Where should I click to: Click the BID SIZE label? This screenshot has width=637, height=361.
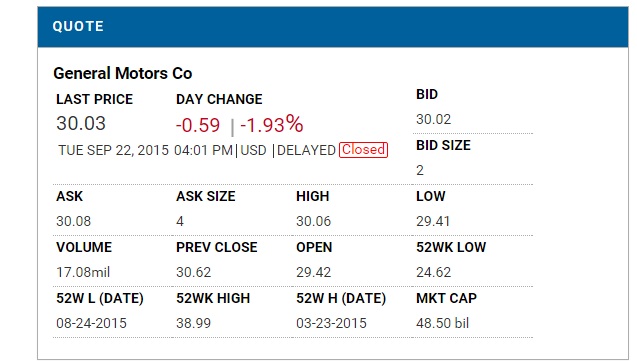click(443, 145)
